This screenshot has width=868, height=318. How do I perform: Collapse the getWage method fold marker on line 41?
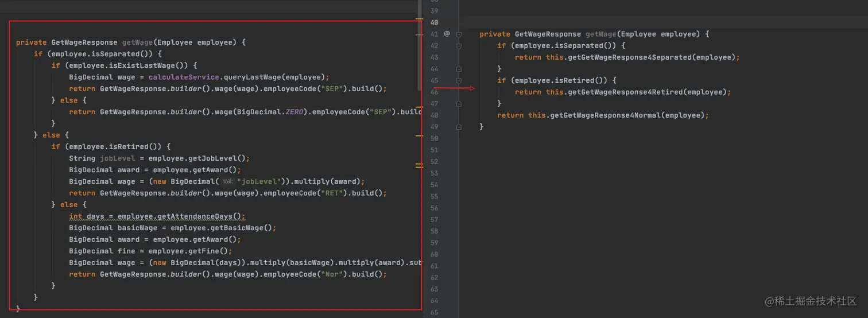[x=459, y=34]
